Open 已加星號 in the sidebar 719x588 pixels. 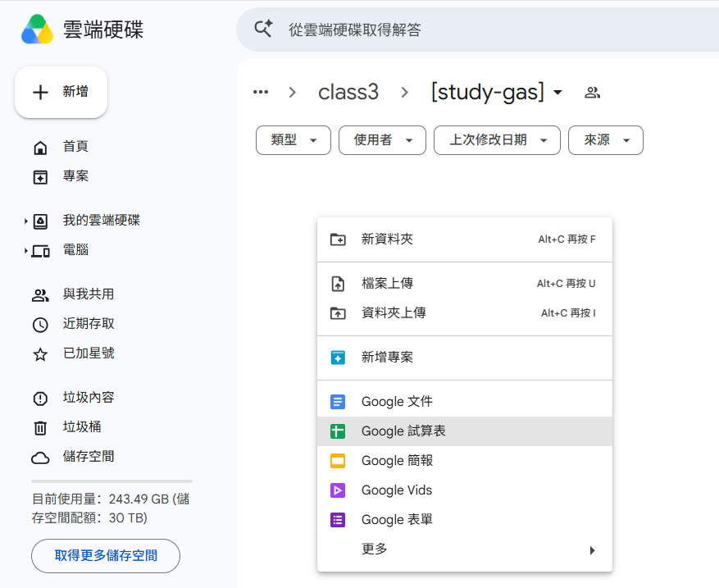[89, 353]
